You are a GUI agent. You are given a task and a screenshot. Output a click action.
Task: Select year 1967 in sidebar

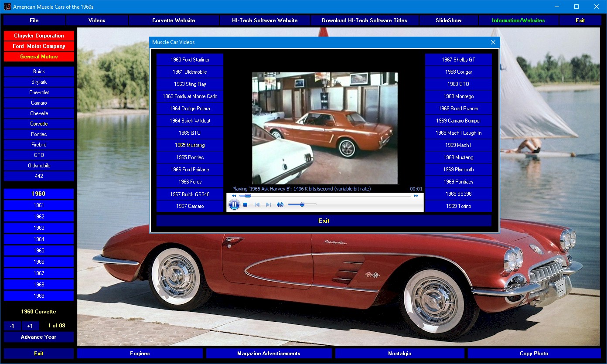(39, 273)
